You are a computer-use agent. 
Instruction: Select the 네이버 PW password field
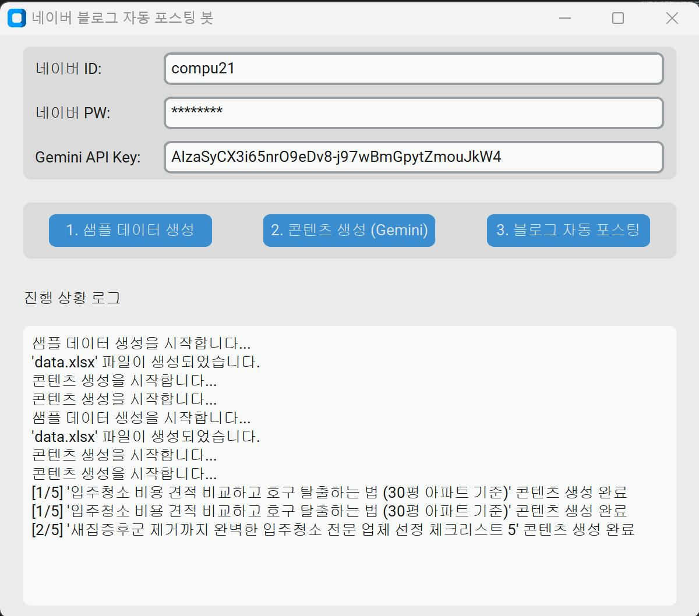point(414,113)
